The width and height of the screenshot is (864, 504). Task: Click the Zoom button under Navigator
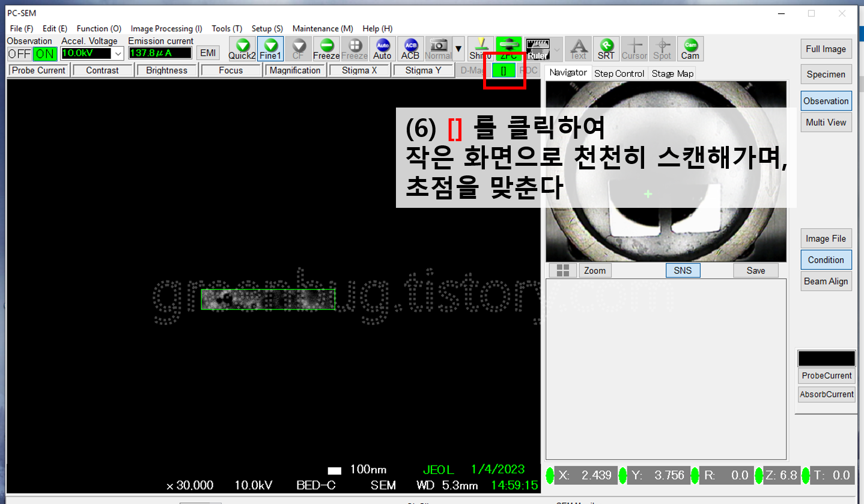[x=595, y=270]
